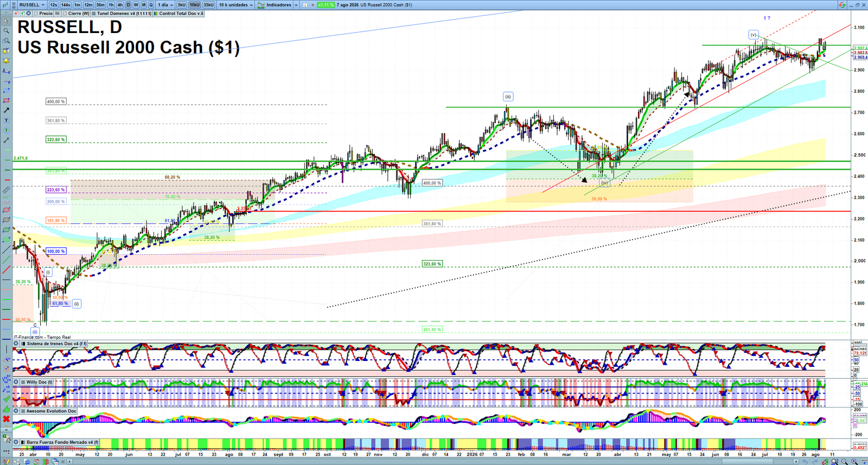
Task: Select the square T text tool
Action: point(7,120)
